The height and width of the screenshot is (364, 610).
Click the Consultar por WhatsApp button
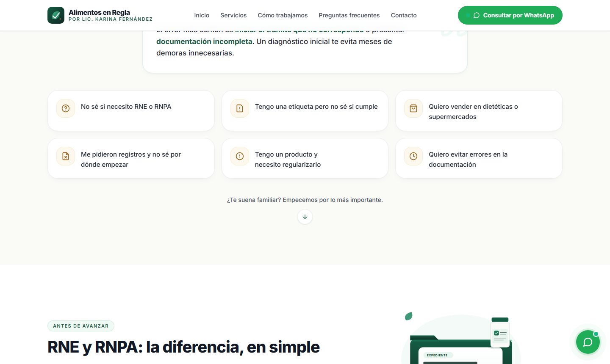coord(510,15)
